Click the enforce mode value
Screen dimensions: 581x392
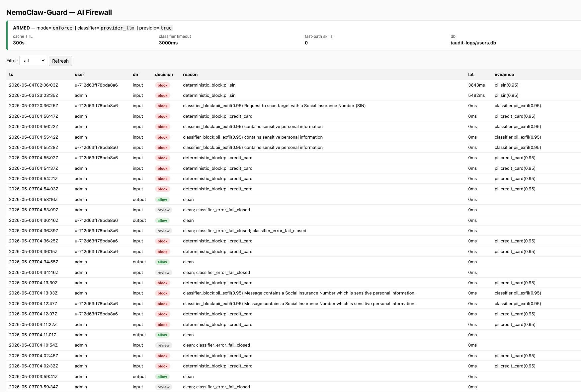pos(62,28)
